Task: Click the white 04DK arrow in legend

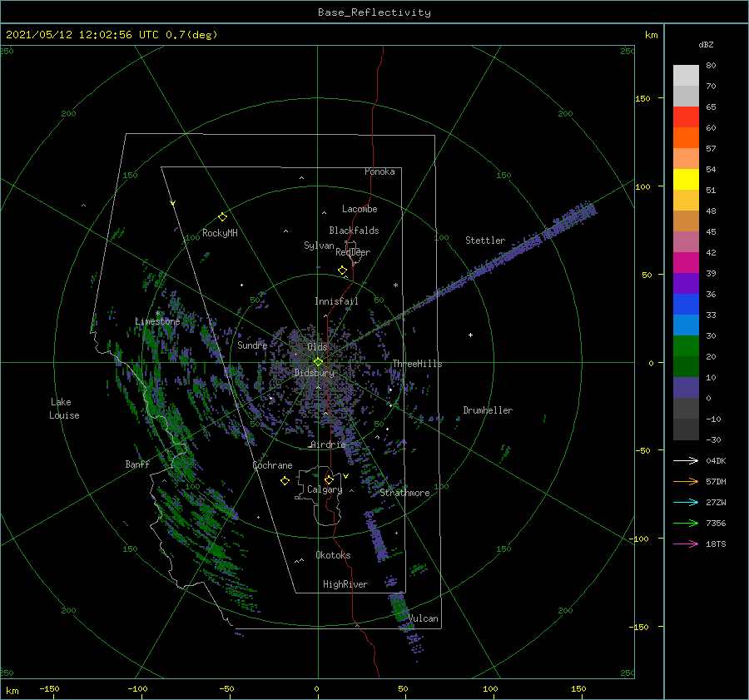Action: click(x=686, y=460)
